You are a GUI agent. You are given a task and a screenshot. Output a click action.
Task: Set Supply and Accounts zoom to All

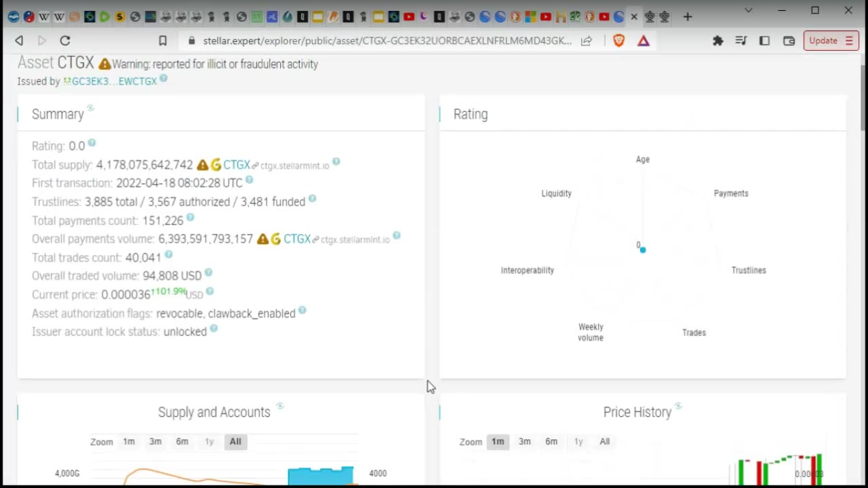[x=235, y=441]
